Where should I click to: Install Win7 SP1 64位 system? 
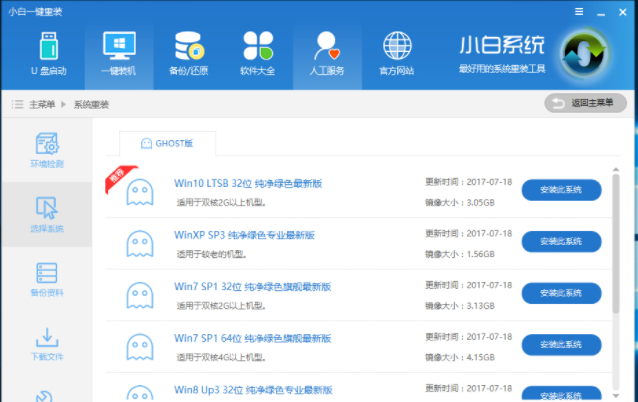tap(561, 344)
